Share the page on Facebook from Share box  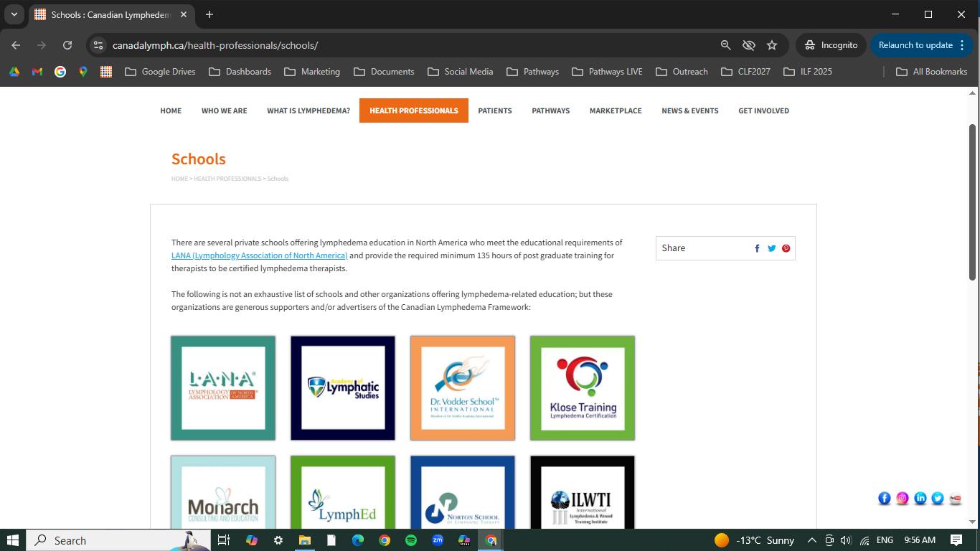(x=757, y=248)
